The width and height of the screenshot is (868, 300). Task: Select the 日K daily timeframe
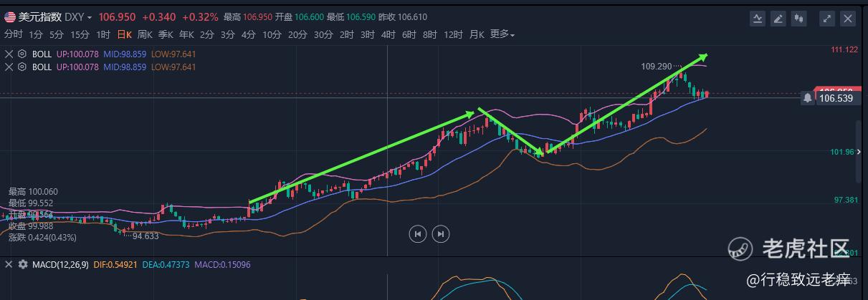click(x=125, y=34)
